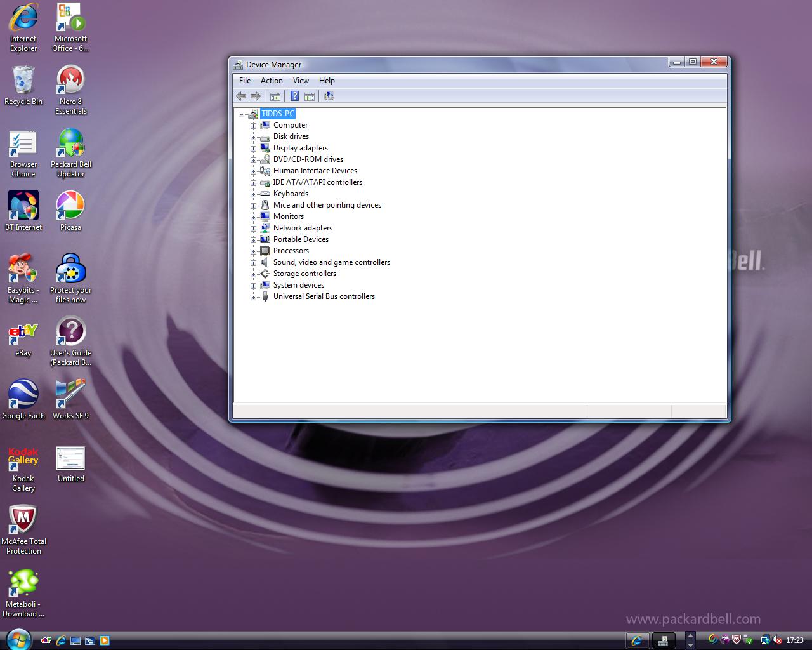Select the McAfee Total Protection desktop icon

(x=23, y=530)
